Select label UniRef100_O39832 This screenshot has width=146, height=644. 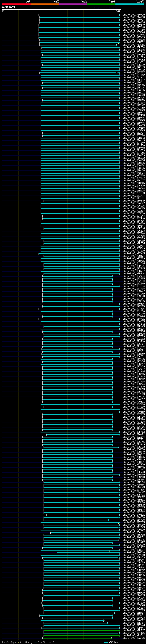[133, 70]
